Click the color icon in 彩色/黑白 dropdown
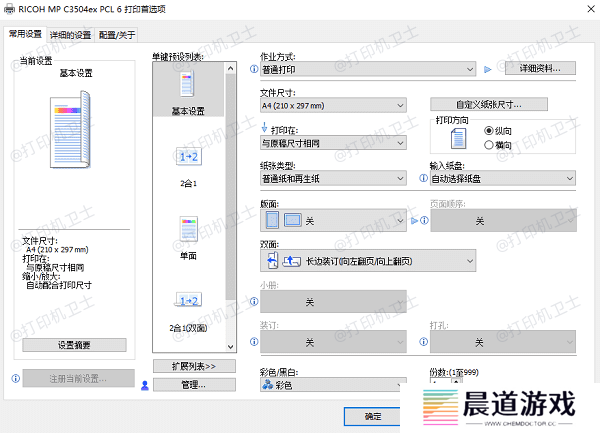Screen dimensions: 600x433 point(267,384)
